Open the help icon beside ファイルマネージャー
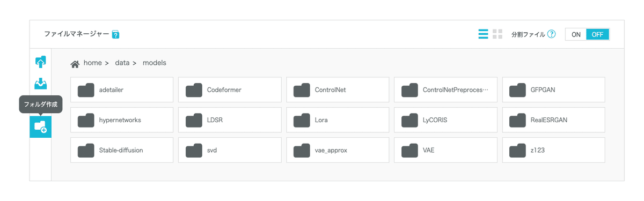The height and width of the screenshot is (201, 644). click(x=115, y=35)
